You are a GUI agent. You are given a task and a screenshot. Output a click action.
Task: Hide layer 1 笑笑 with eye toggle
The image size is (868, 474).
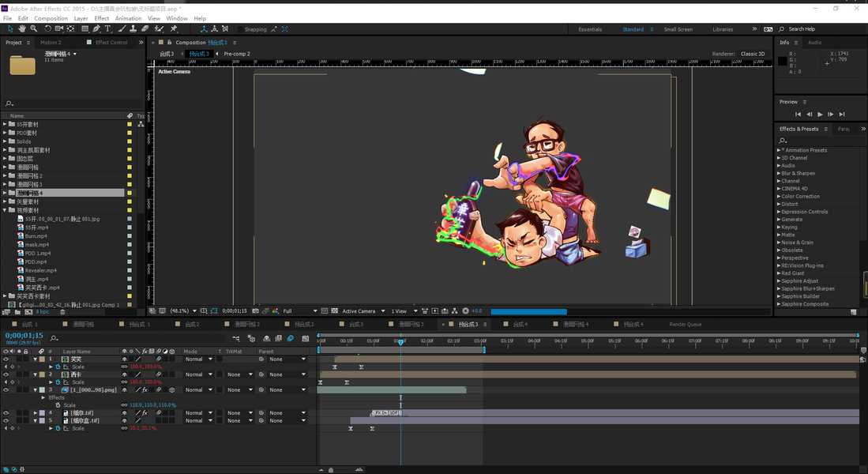pyautogui.click(x=6, y=359)
